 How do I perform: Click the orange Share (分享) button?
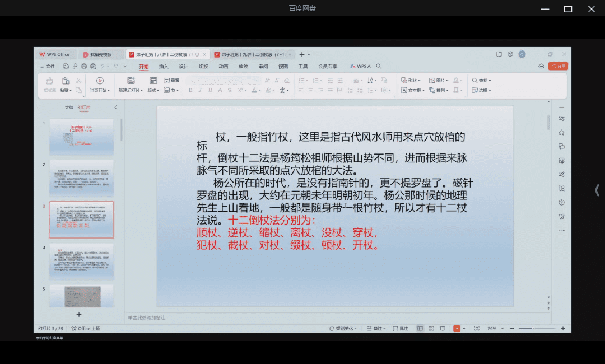pos(558,66)
